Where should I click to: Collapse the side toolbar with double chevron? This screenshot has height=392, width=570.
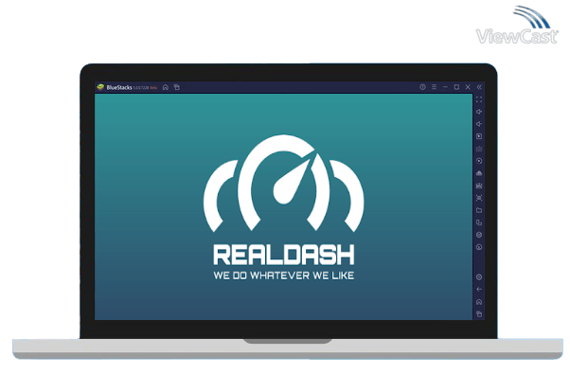coord(479,87)
